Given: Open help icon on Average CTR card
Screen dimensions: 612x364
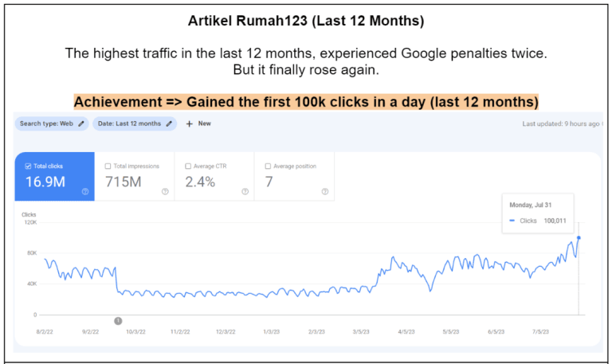Looking at the screenshot, I should [x=245, y=191].
